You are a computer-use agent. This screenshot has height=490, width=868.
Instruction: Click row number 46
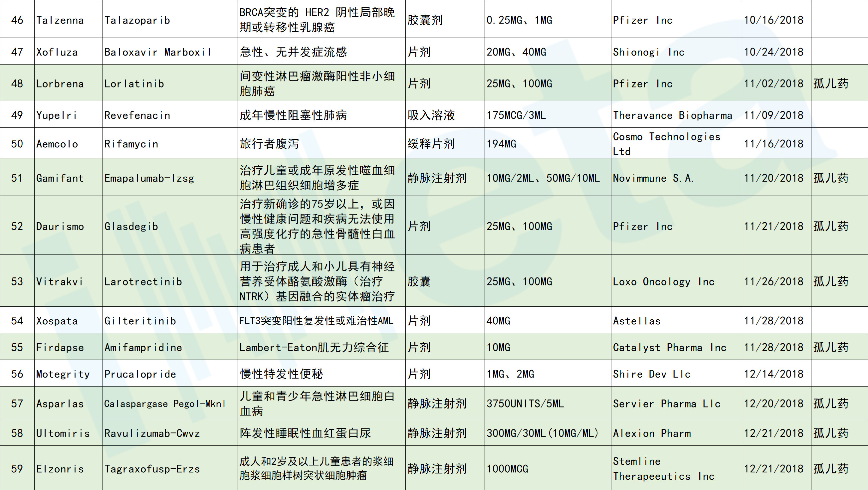(17, 19)
